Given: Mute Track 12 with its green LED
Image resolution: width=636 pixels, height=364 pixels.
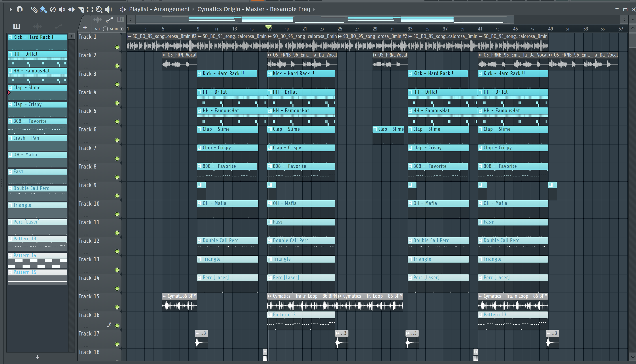Looking at the screenshot, I should [x=117, y=252].
